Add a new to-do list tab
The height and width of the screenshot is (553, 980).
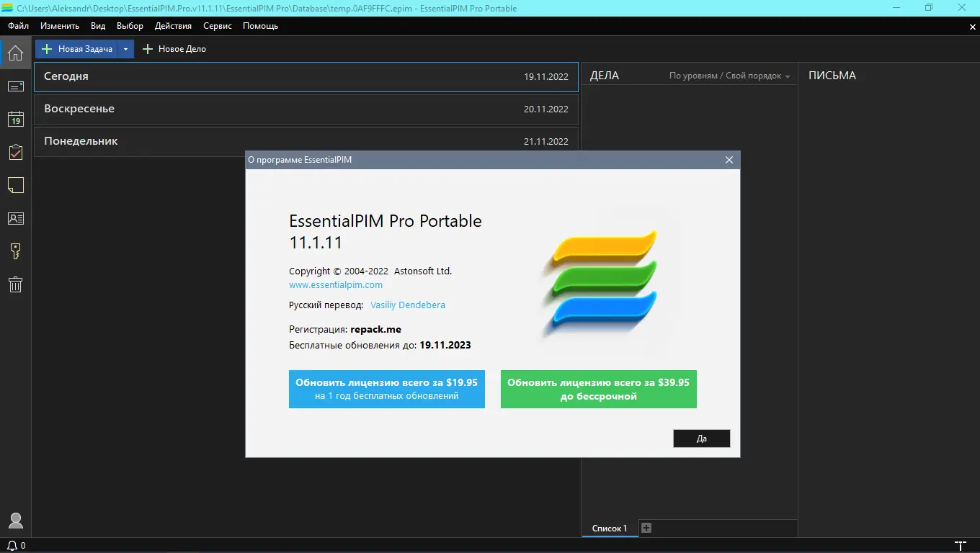[646, 529]
